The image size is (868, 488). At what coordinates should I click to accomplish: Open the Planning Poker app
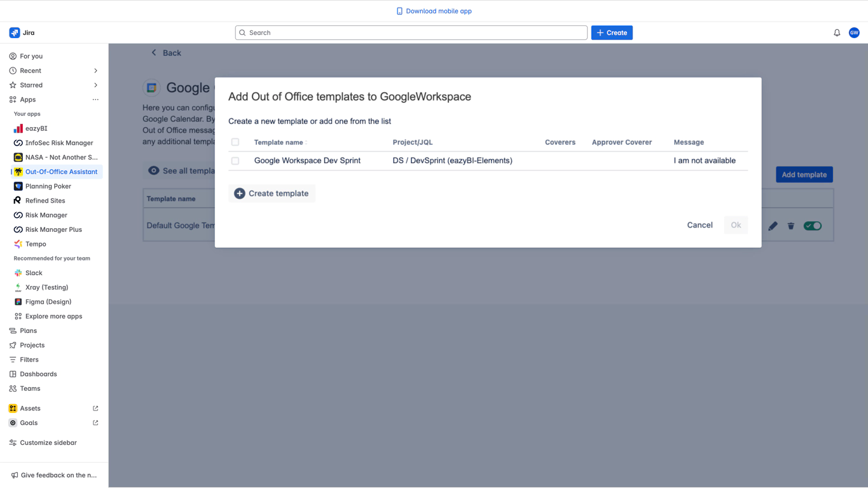point(48,186)
